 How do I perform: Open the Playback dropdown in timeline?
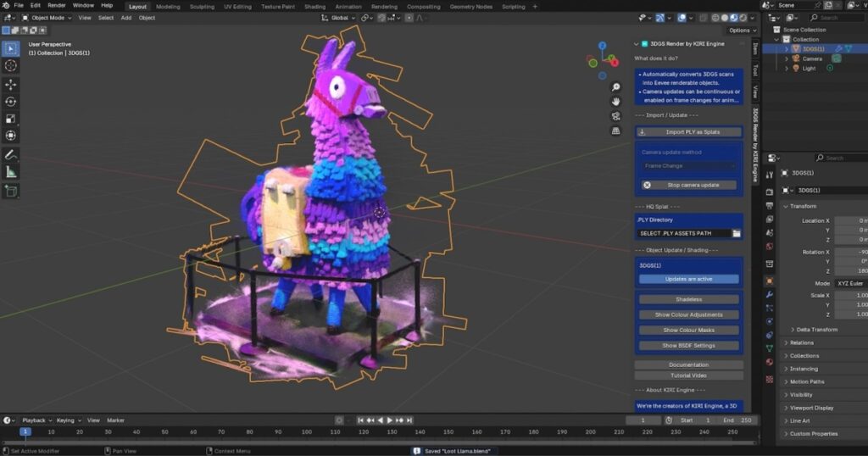click(36, 420)
